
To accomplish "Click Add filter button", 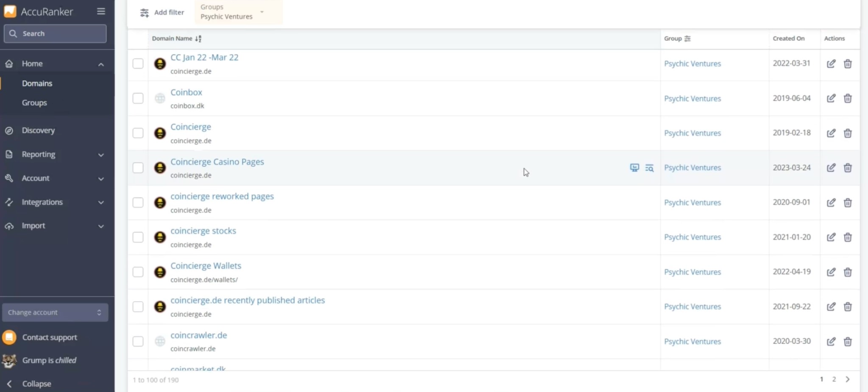I will [162, 13].
